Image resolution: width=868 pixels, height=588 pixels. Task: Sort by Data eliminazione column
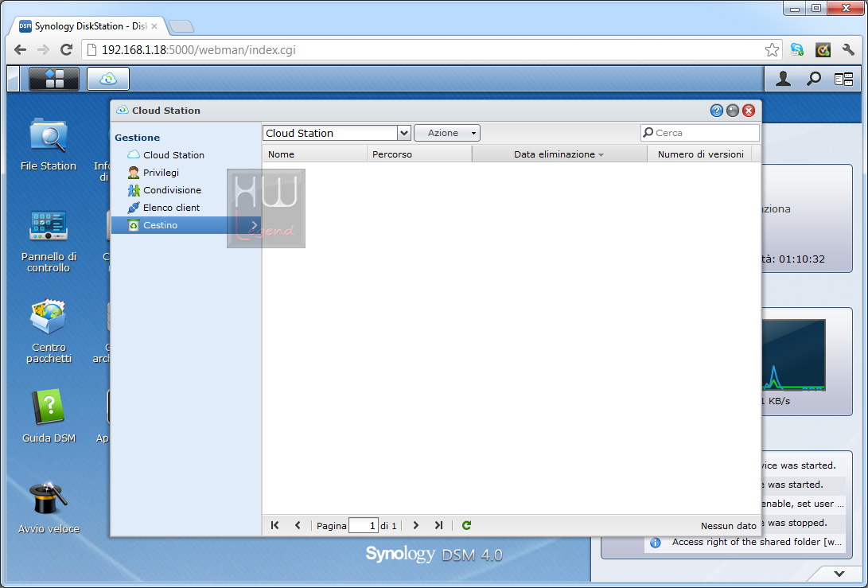(559, 154)
